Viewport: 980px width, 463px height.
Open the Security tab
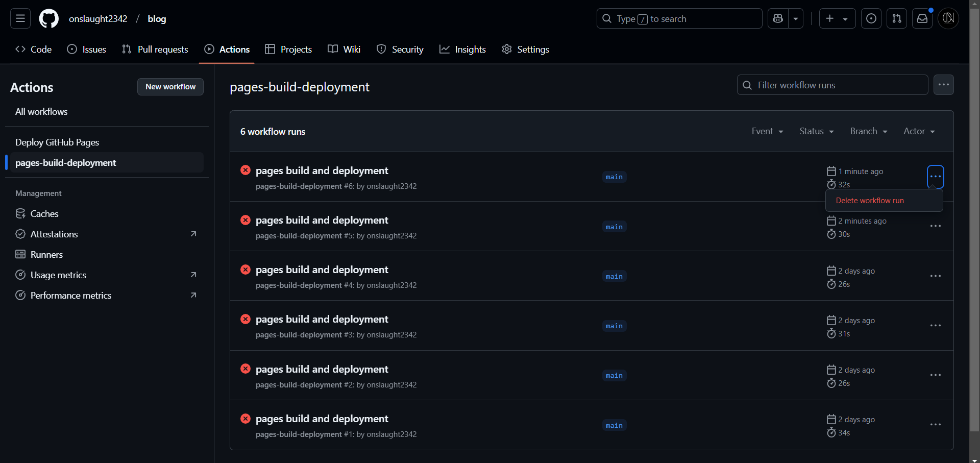[400, 49]
